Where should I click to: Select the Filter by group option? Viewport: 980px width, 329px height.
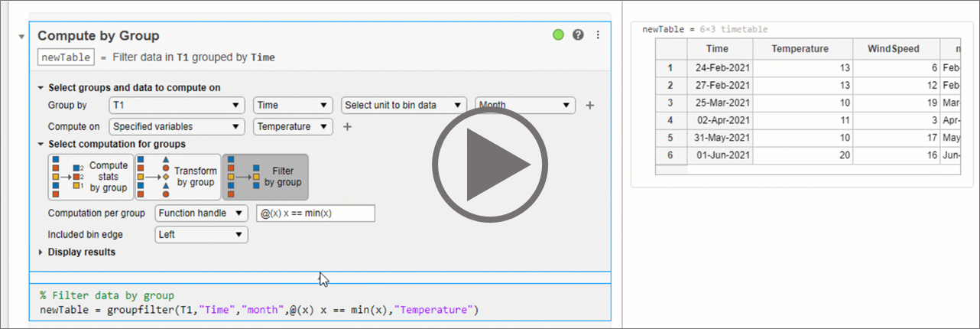click(265, 177)
